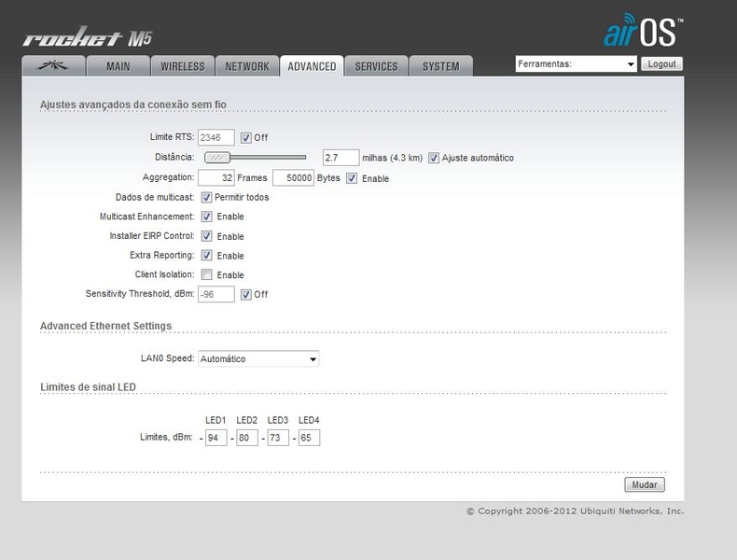Click the airOS logo

644,31
